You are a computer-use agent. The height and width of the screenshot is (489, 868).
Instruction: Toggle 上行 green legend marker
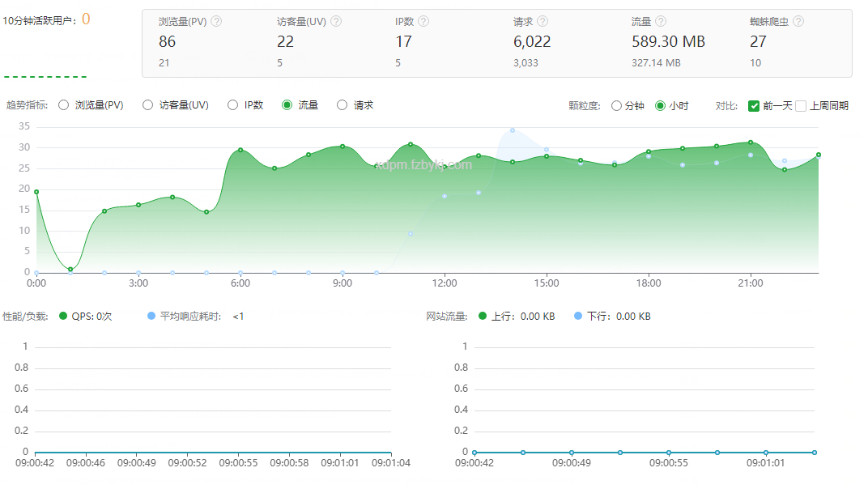tap(483, 317)
